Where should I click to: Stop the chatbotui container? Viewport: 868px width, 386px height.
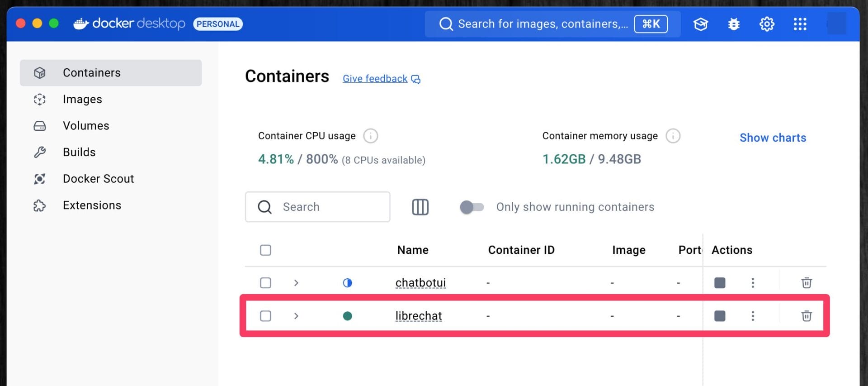719,283
